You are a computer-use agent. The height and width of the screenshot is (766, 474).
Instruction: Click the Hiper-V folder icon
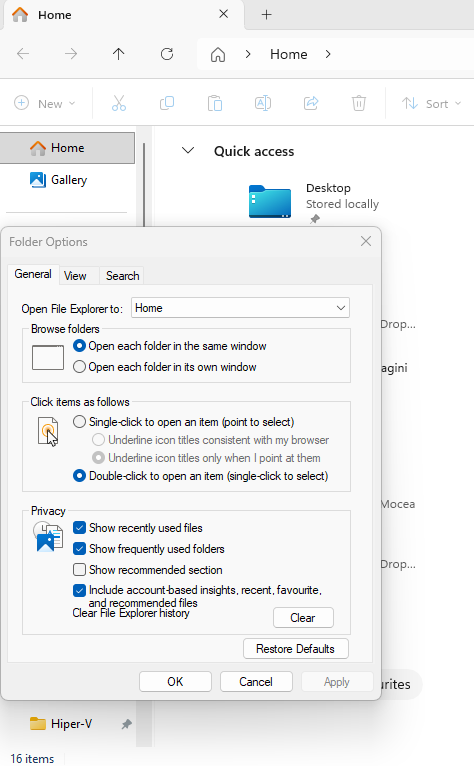[38, 723]
